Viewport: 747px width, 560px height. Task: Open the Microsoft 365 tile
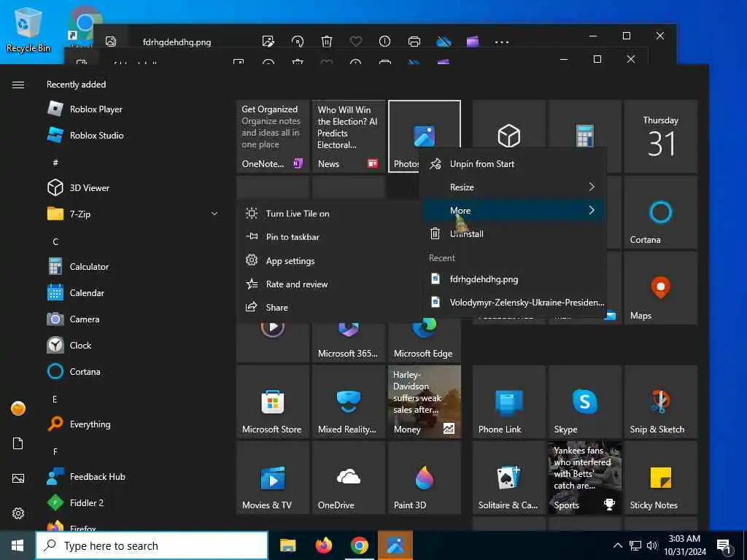pos(349,342)
